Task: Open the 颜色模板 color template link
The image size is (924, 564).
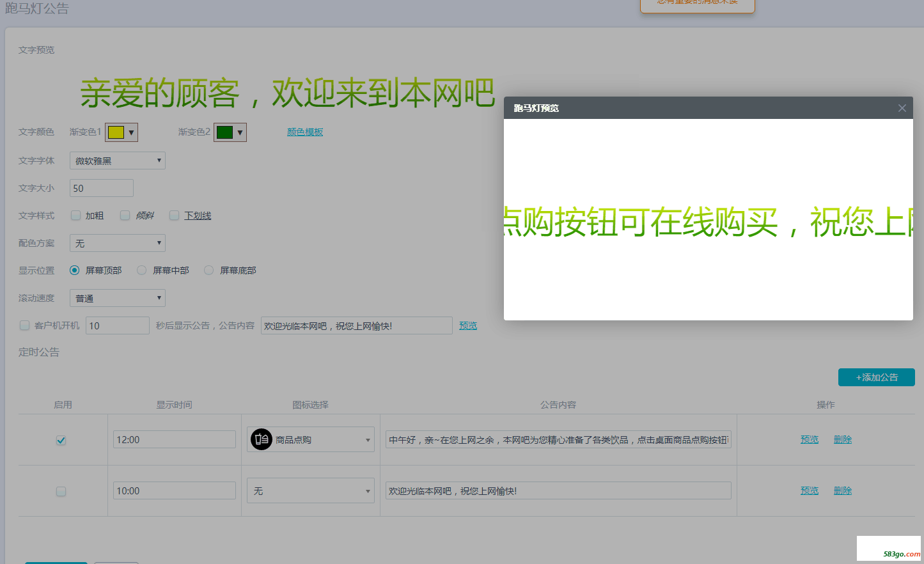Action: pyautogui.click(x=305, y=132)
